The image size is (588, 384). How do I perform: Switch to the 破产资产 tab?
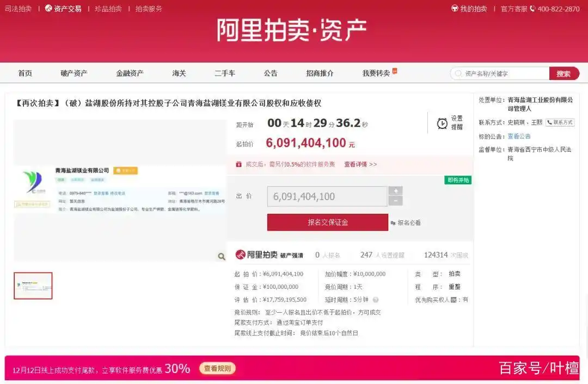coord(75,73)
